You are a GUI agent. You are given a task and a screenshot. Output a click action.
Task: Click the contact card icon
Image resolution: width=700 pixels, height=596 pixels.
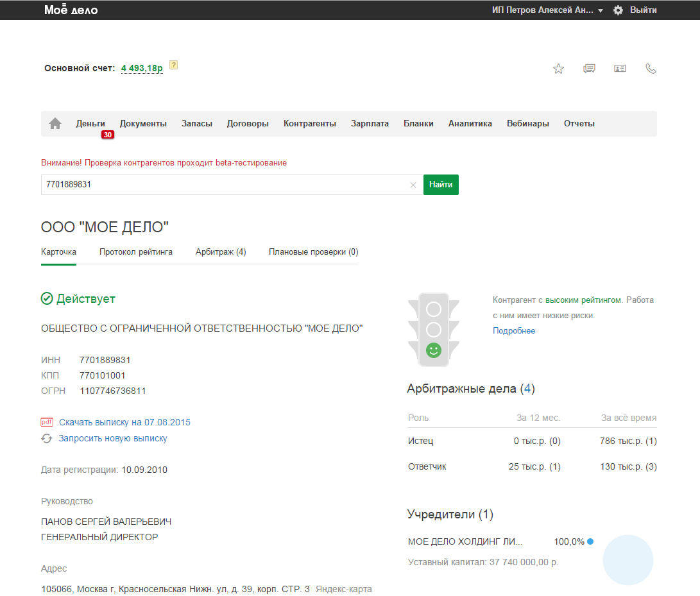pyautogui.click(x=620, y=68)
